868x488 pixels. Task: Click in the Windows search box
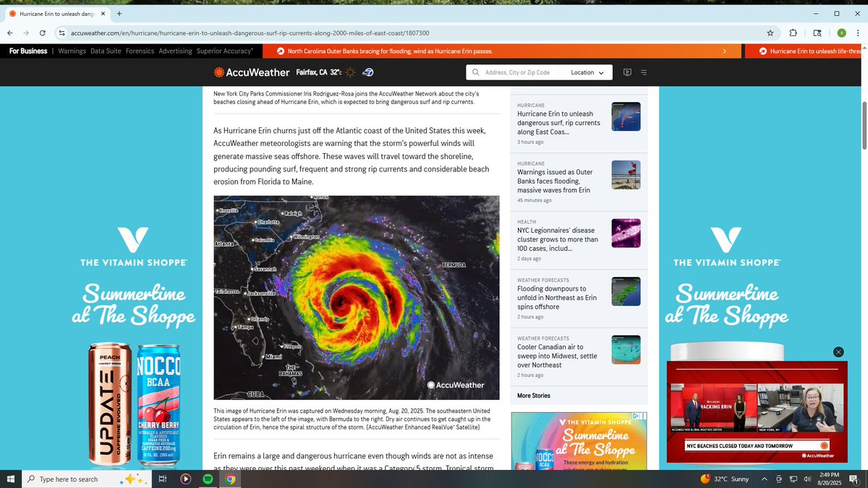coord(86,479)
